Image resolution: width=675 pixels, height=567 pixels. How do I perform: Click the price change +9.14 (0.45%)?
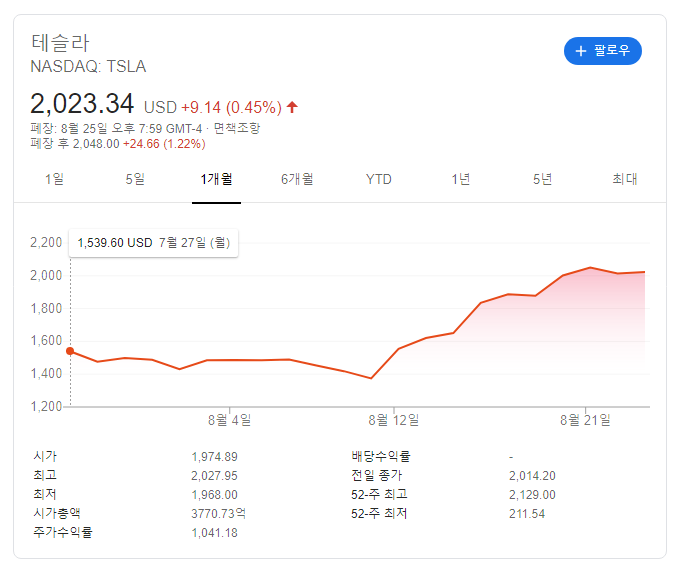click(231, 107)
